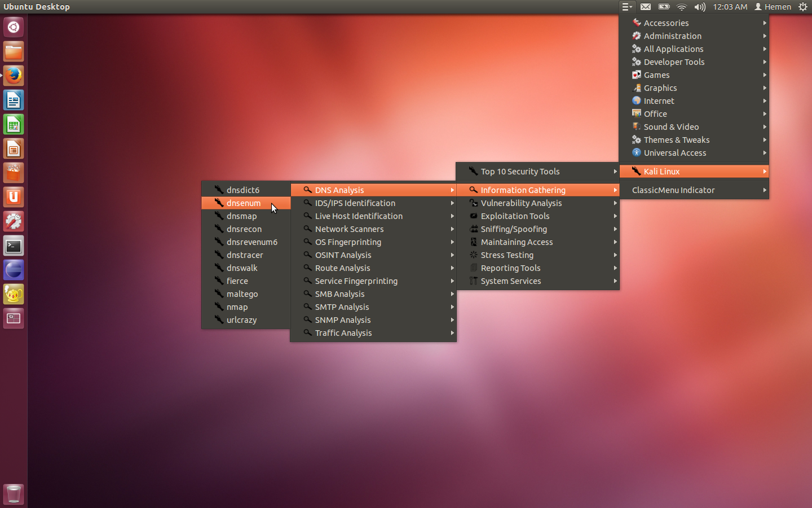Launch LibreOffice Writer from the launcher
812x508 pixels.
click(14, 100)
